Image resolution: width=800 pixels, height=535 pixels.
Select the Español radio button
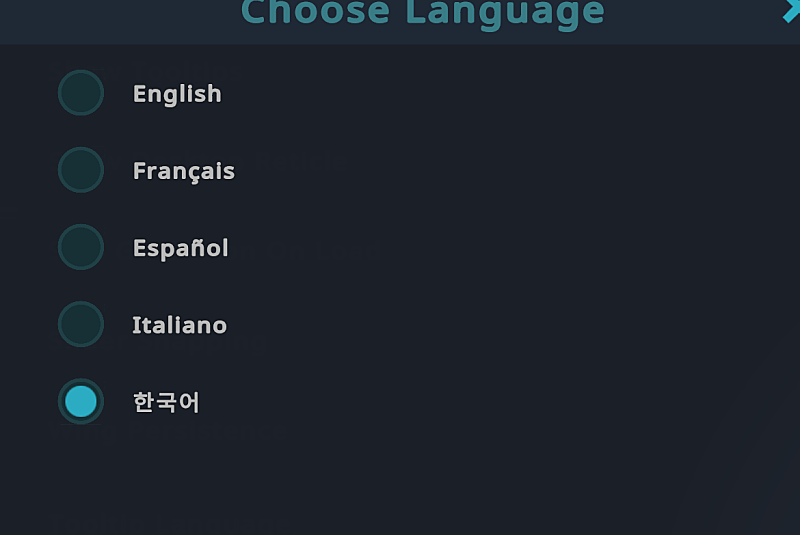pyautogui.click(x=81, y=247)
